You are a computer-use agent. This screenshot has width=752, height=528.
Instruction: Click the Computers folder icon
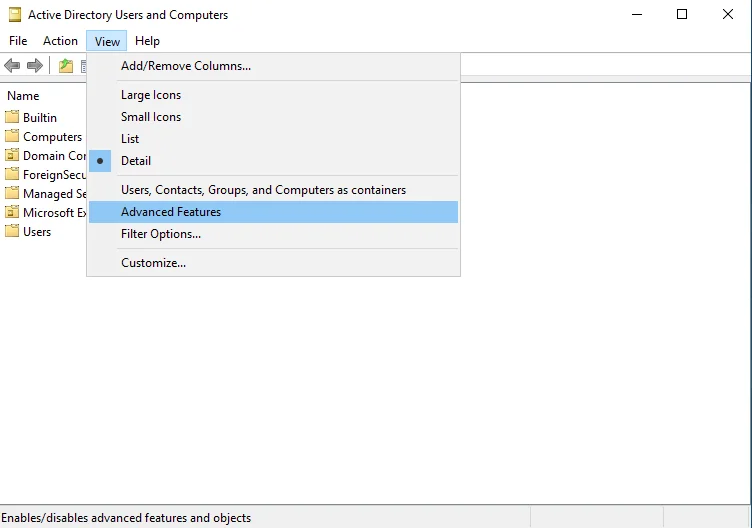click(x=12, y=136)
